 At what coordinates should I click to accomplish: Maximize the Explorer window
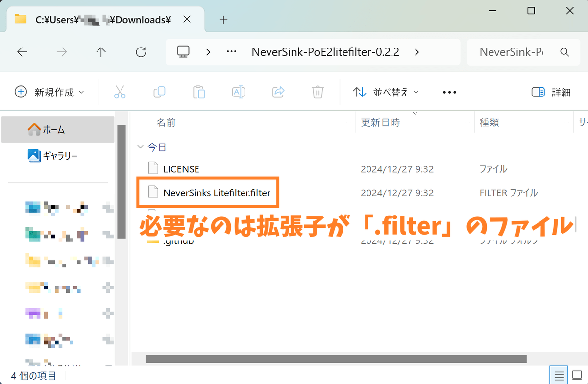tap(531, 11)
